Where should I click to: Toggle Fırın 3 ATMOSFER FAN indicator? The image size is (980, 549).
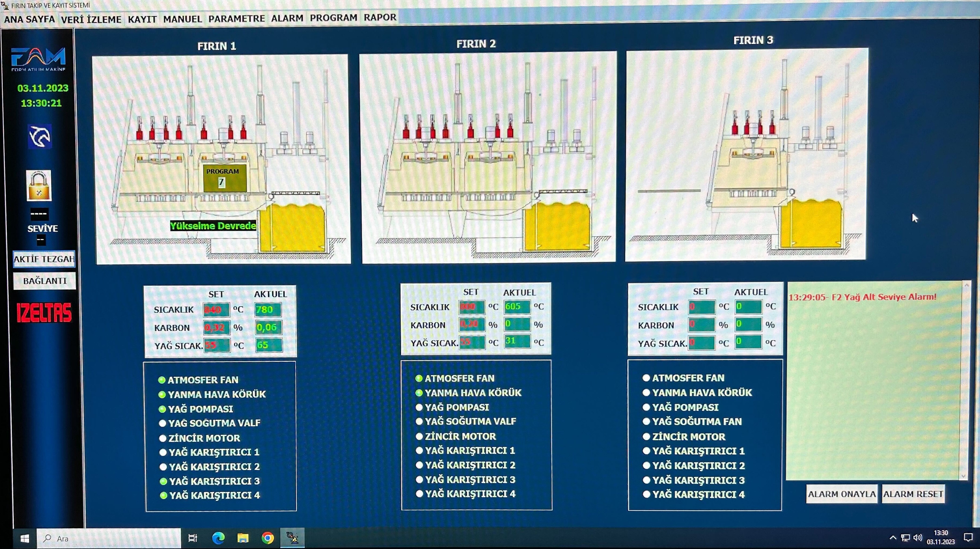pos(646,378)
